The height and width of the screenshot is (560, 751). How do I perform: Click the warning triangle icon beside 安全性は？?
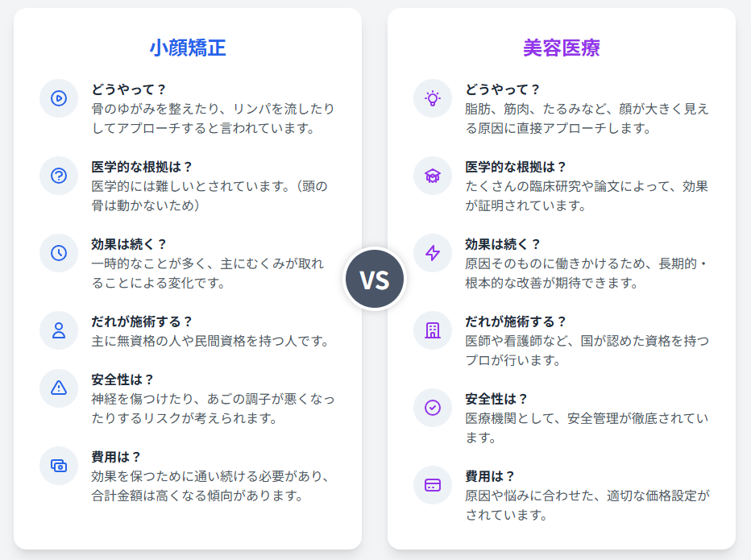pyautogui.click(x=59, y=388)
